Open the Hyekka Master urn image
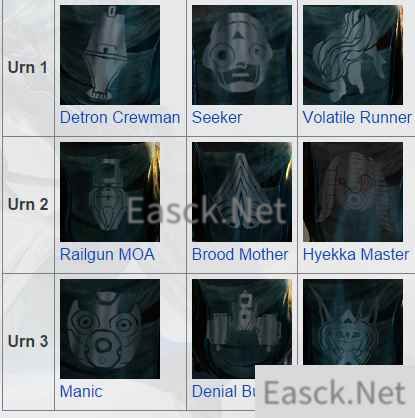 coord(353,192)
